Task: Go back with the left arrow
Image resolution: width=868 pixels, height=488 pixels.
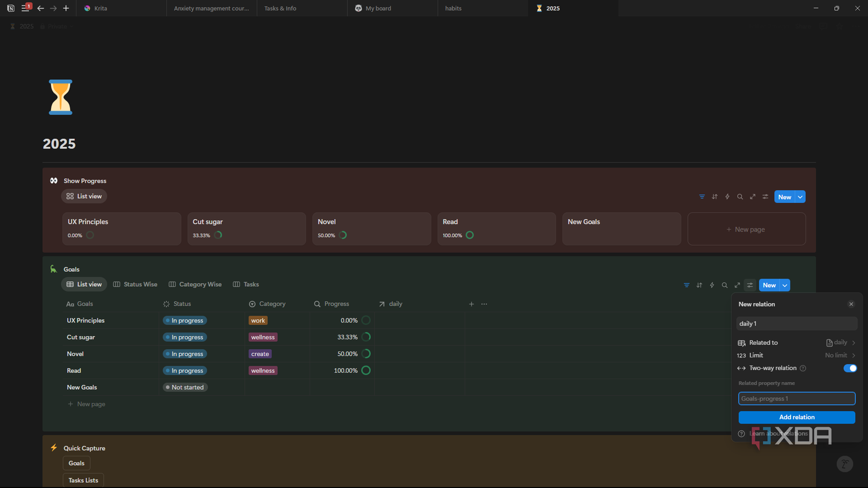Action: pyautogui.click(x=41, y=8)
